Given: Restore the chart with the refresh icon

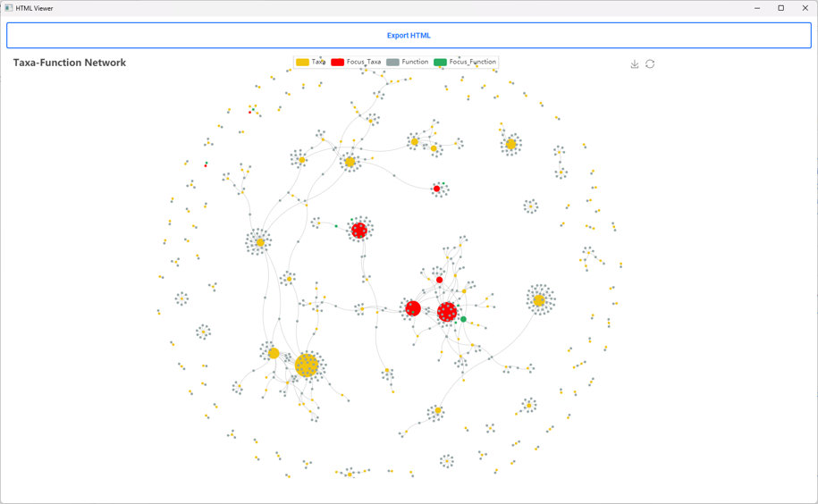Looking at the screenshot, I should [x=650, y=63].
